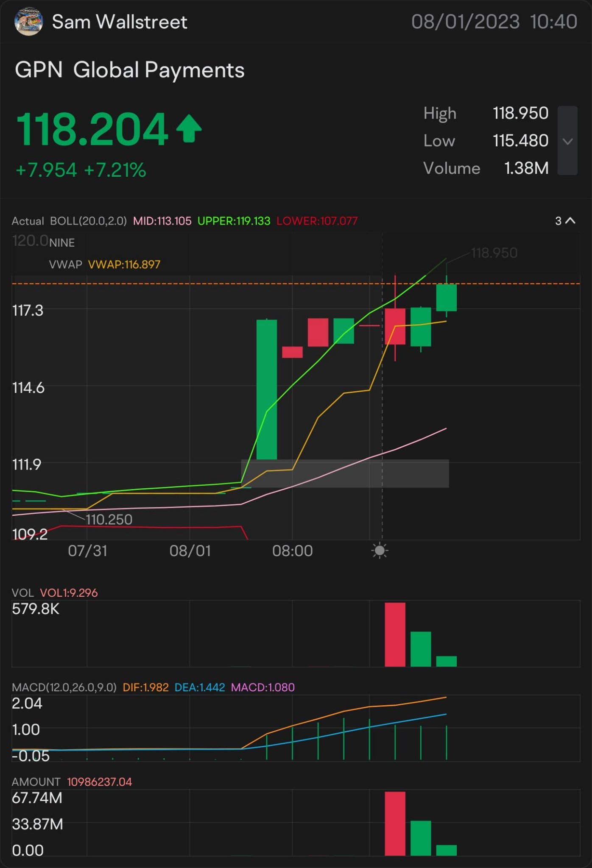Image resolution: width=592 pixels, height=868 pixels.
Task: Tap the LOWER:107.077 Bollinger label
Action: [x=317, y=221]
